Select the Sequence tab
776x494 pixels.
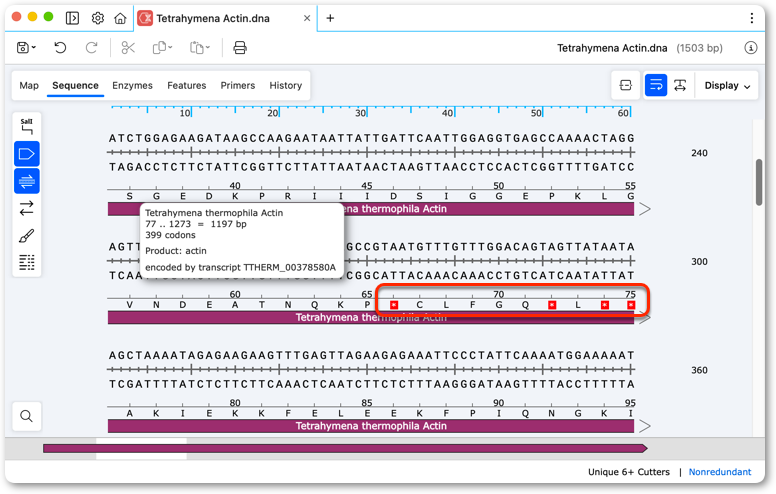(75, 86)
